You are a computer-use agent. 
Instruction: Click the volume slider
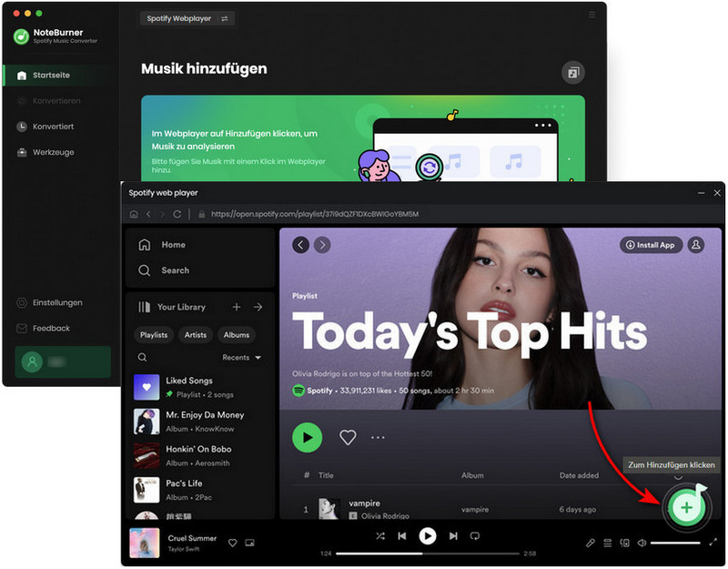click(x=675, y=543)
